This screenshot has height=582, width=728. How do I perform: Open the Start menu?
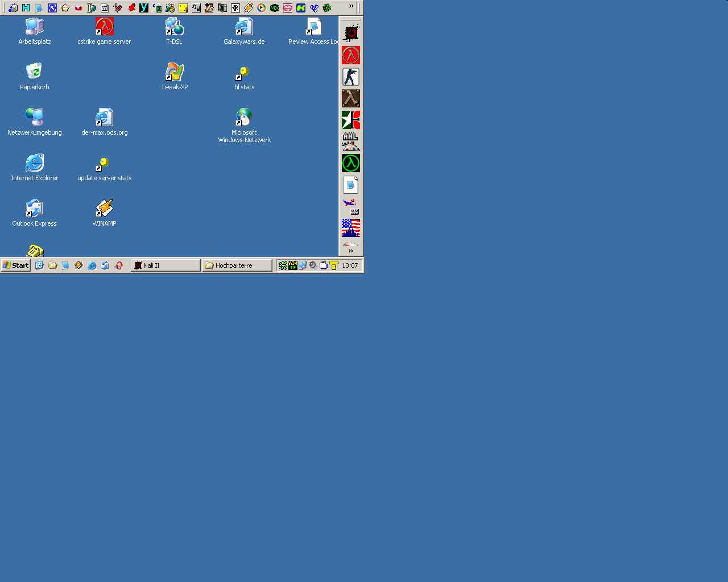(x=15, y=265)
